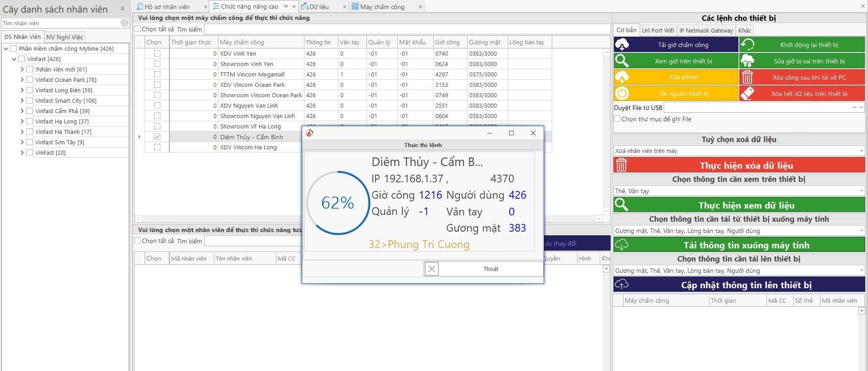
Task: Click the upload cloud icon on Cập nhật thông tin lên thiết bị
Action: [x=622, y=285]
